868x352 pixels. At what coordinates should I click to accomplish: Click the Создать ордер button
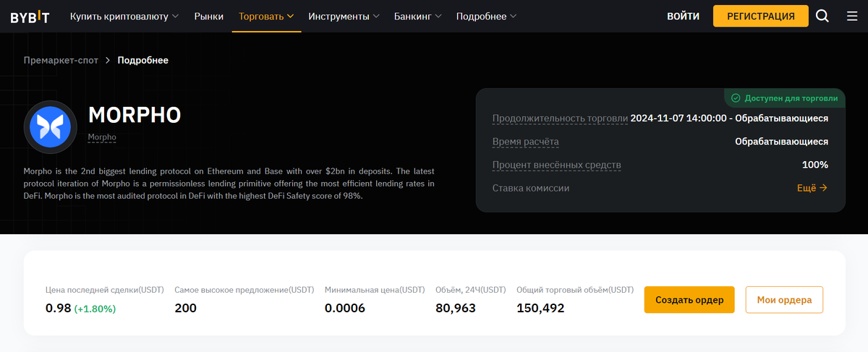click(x=689, y=300)
